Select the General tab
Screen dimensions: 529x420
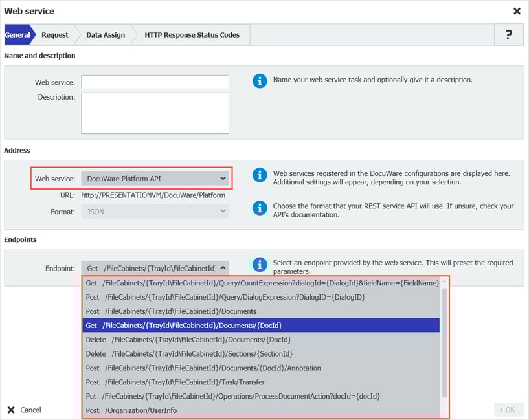[x=17, y=34]
